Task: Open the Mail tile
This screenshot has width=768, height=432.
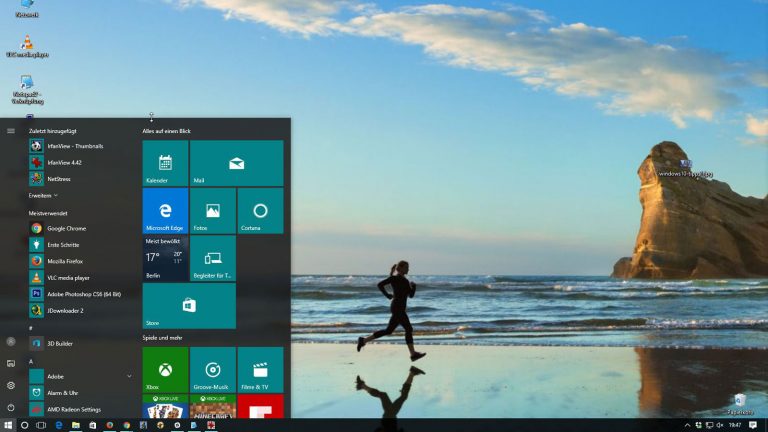Action: coord(237,163)
